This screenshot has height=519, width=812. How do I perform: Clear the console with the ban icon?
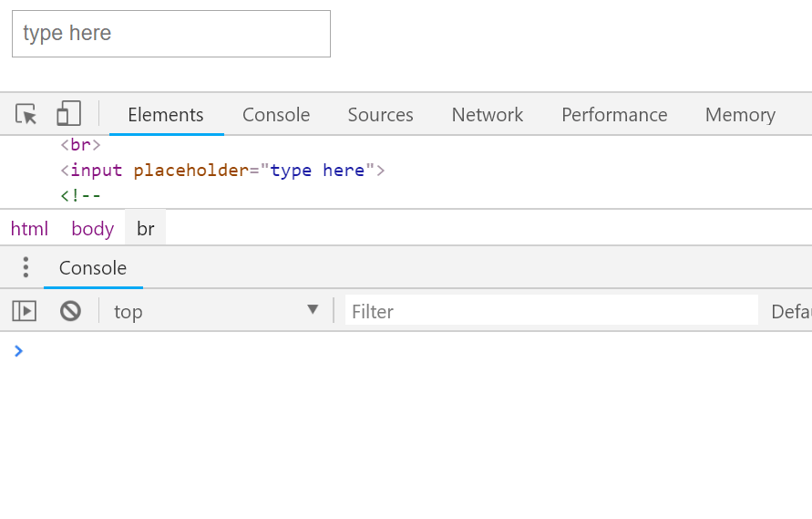pos(70,311)
